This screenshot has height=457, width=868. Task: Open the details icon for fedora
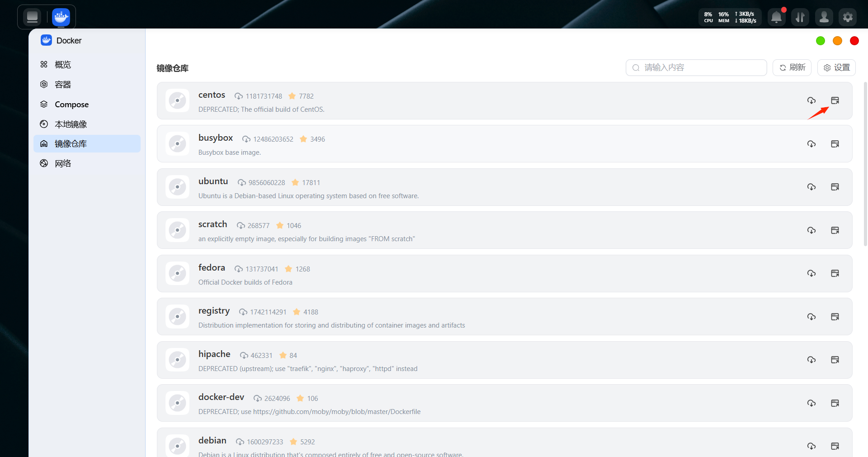pos(835,273)
